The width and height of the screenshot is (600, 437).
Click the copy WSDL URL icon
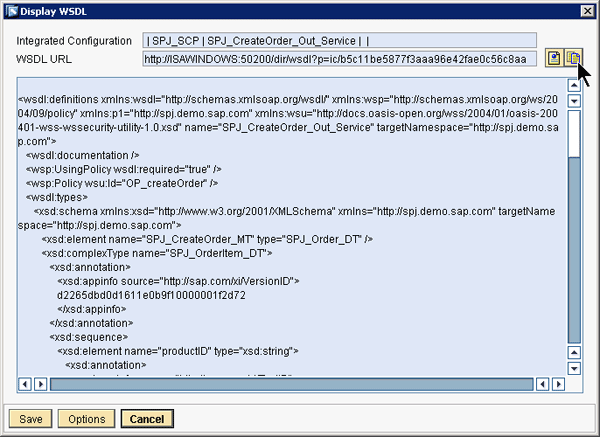(573, 59)
